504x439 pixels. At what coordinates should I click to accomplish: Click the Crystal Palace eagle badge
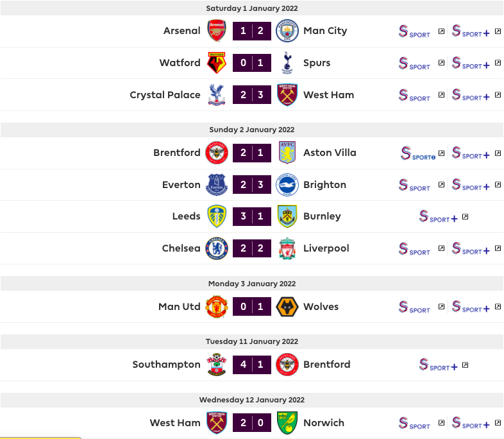[217, 95]
